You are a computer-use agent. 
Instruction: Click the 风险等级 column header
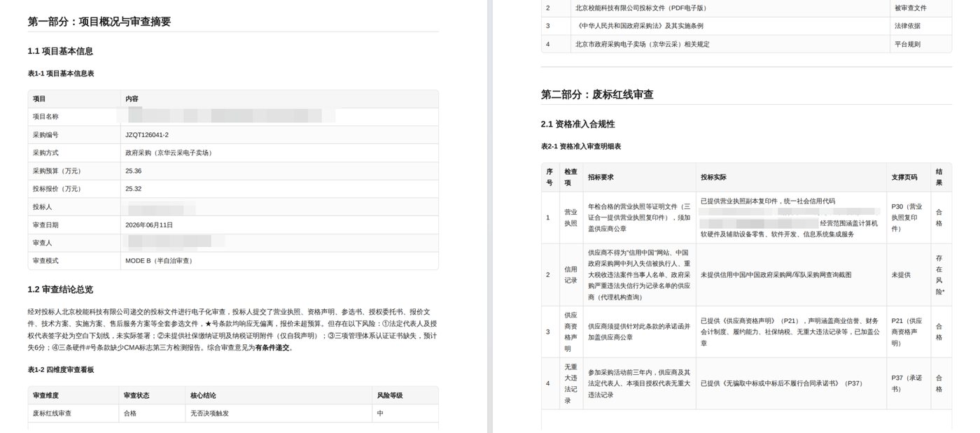click(390, 395)
